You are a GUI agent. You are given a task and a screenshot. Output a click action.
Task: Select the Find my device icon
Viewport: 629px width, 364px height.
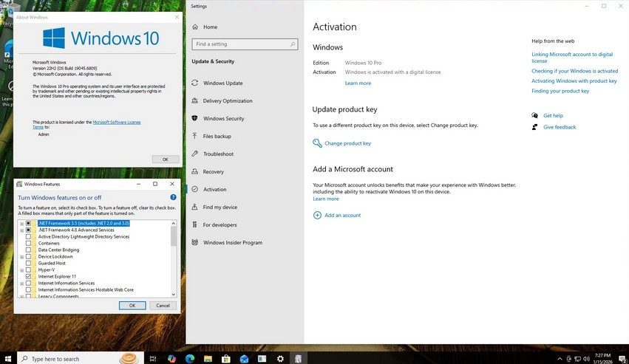[195, 207]
